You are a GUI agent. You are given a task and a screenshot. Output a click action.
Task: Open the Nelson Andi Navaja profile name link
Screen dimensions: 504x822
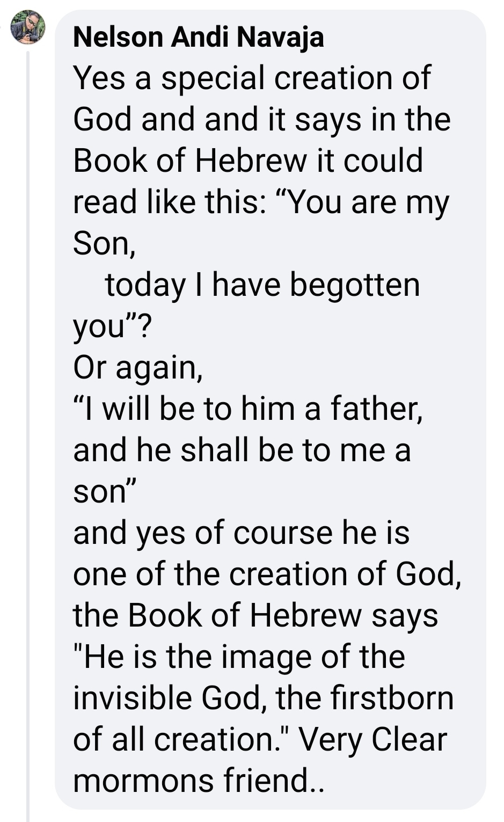[x=198, y=37]
